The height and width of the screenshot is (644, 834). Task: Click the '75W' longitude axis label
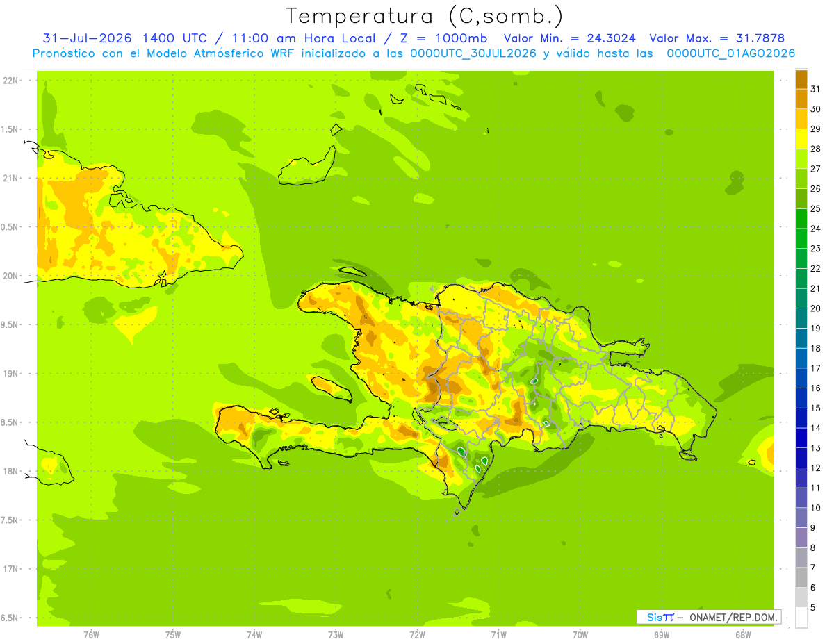[x=173, y=634]
